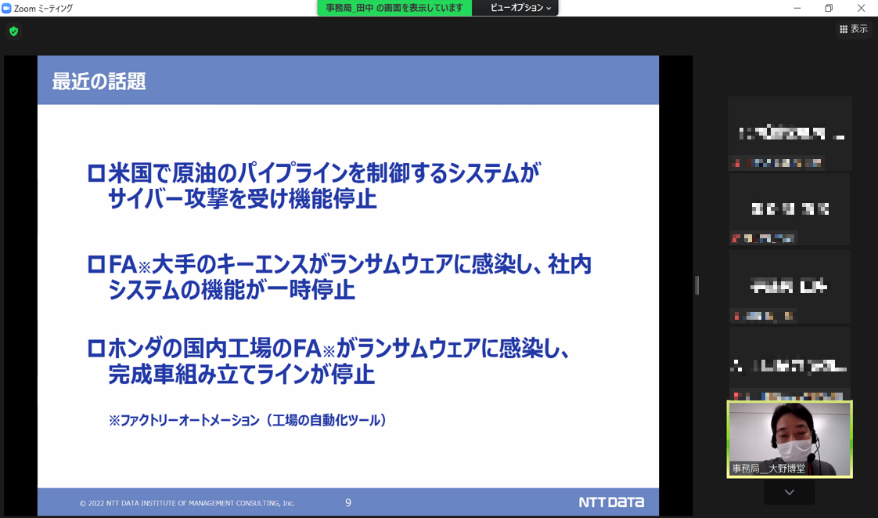Click the NTT DATA logo on slide
Image resolution: width=878 pixels, height=518 pixels.
[610, 502]
